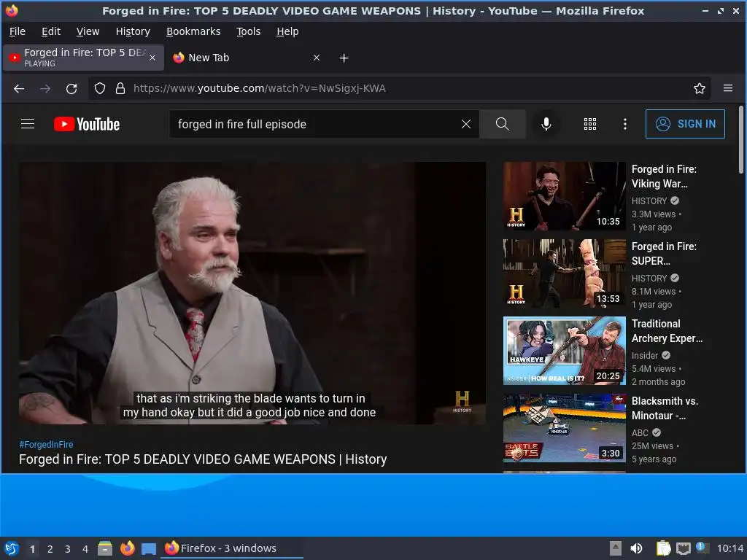This screenshot has height=560, width=747.
Task: Open the #ForgedInFire hashtag link
Action: pyautogui.click(x=46, y=444)
